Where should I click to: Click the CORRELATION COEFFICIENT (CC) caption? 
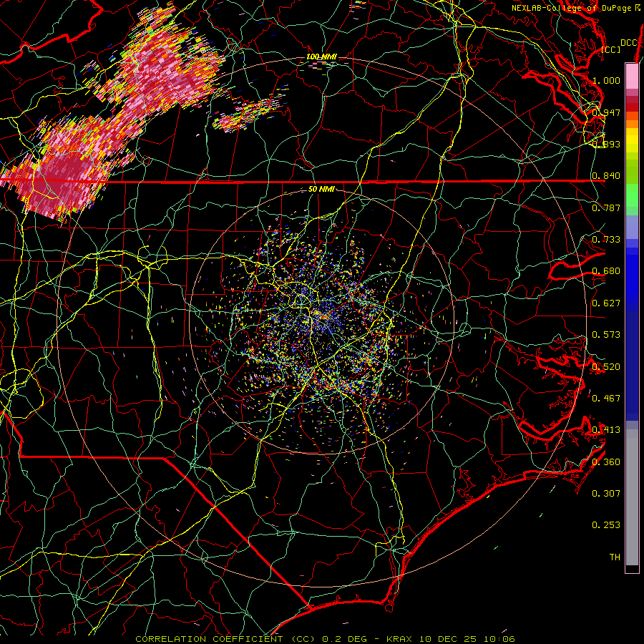[225, 639]
